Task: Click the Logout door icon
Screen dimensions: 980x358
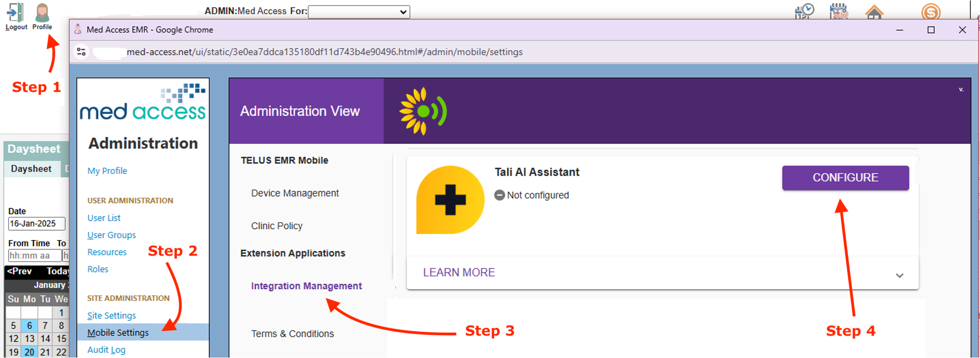Action: (15, 13)
